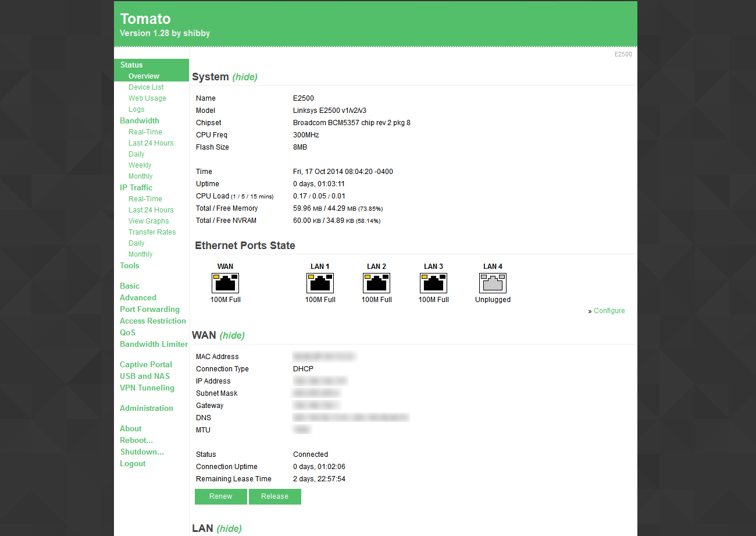Log out of the router

tap(133, 463)
